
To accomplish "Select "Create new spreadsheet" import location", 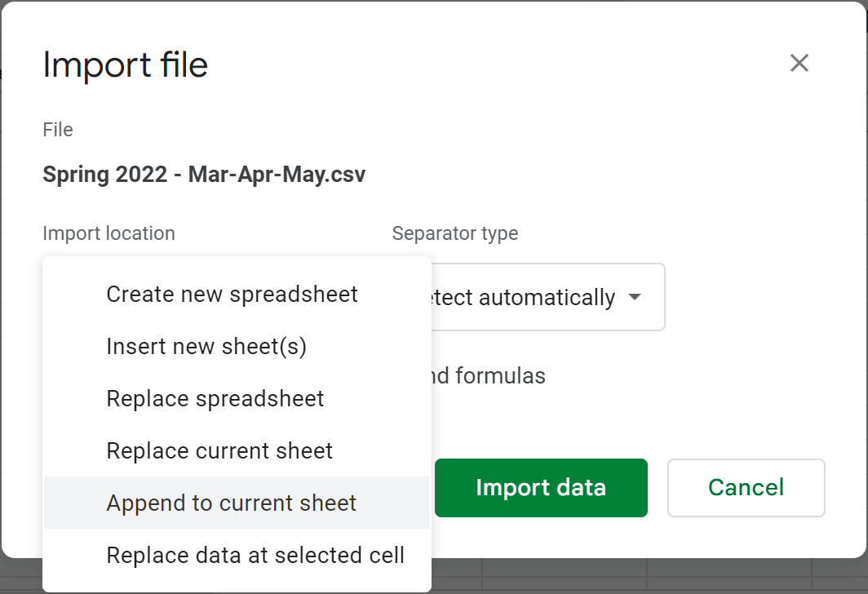I will coord(232,294).
